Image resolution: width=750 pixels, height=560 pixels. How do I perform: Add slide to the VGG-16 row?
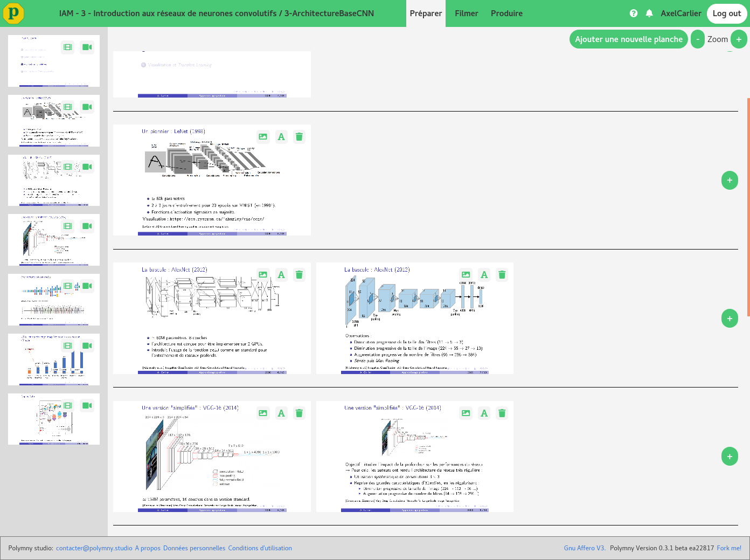(x=730, y=457)
